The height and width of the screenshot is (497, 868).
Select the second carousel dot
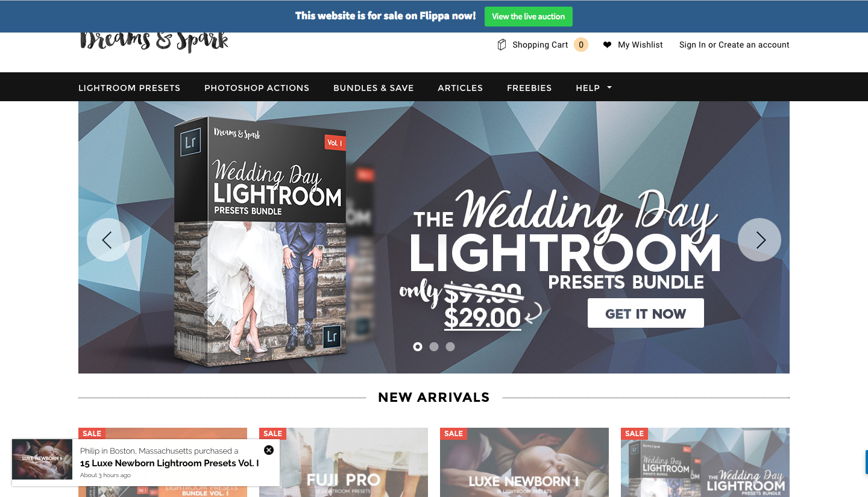click(434, 346)
